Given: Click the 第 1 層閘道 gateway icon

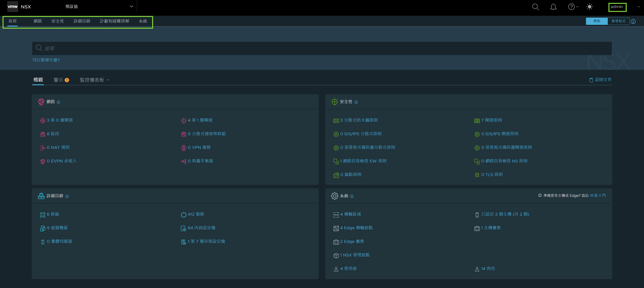Looking at the screenshot, I should coord(184,121).
